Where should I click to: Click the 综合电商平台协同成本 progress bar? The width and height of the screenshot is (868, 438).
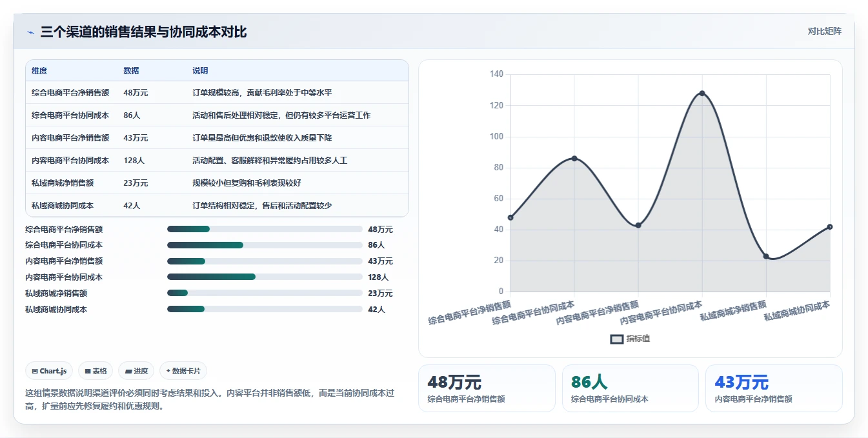click(x=265, y=245)
